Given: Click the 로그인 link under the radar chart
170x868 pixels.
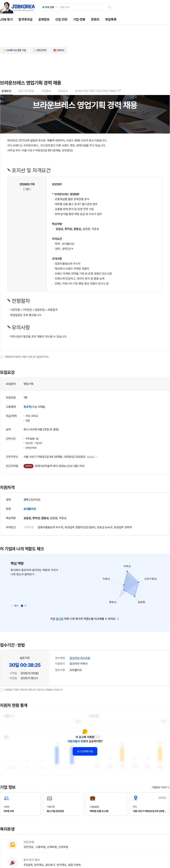Looking at the screenshot, I should [x=59, y=619].
